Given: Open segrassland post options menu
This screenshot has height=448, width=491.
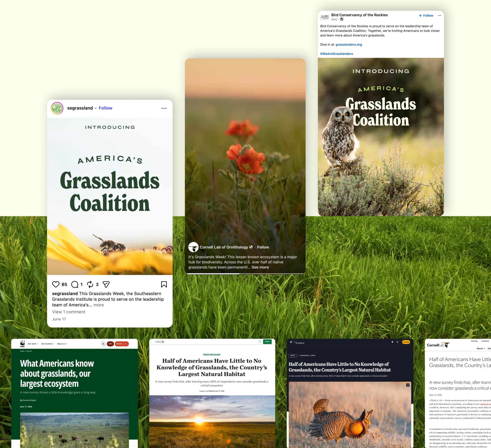Looking at the screenshot, I should click(164, 108).
